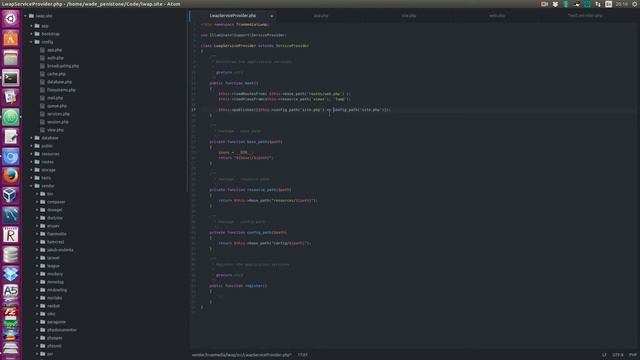
Task: Open the database cylinder dock icon
Action: pyautogui.click(x=11, y=255)
